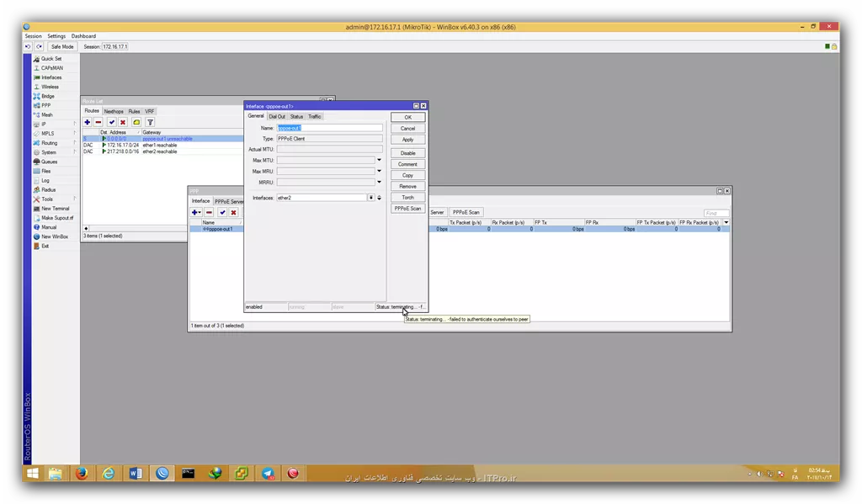Click the Name input field

(329, 128)
